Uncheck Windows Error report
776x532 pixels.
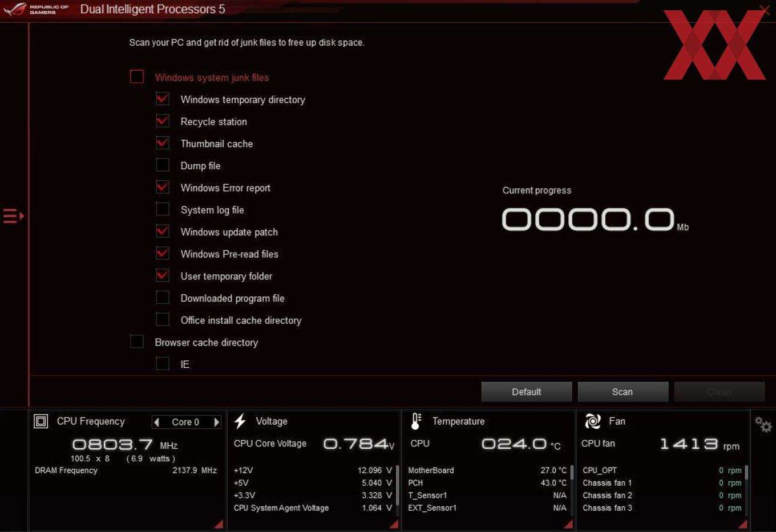(163, 187)
